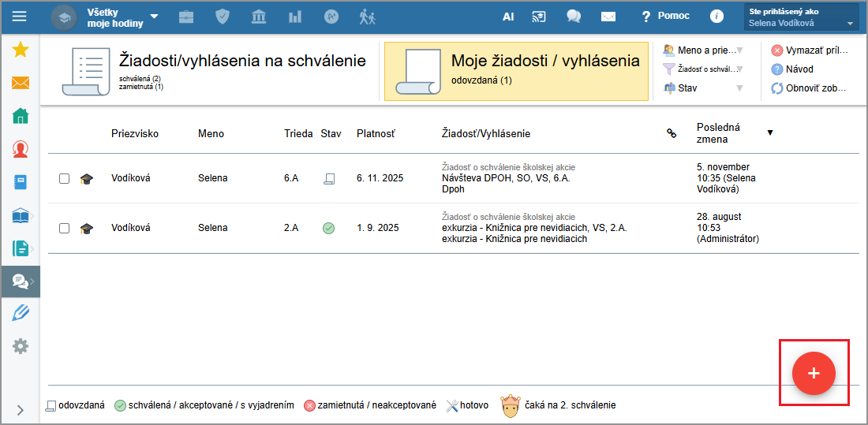Click the chat bubbles icon in top bar

coord(574,17)
